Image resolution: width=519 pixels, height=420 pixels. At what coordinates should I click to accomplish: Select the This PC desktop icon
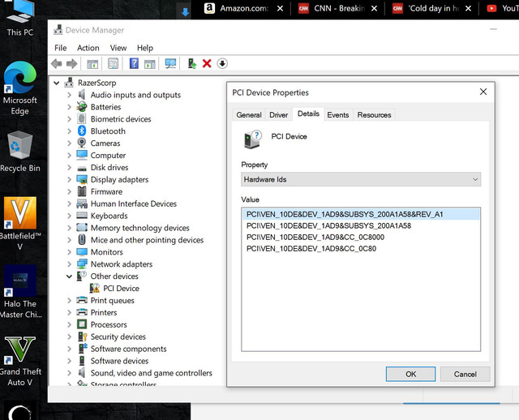coord(19,18)
